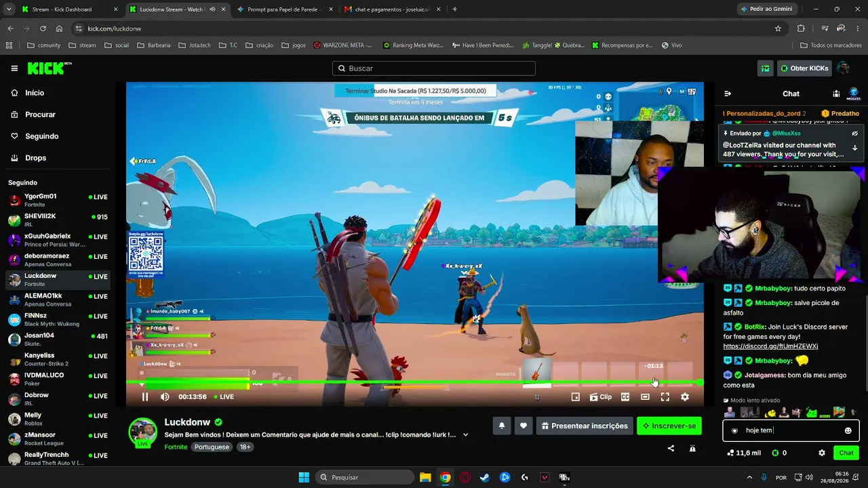Click the green stream progress bar
868x488 pixels.
[414, 383]
